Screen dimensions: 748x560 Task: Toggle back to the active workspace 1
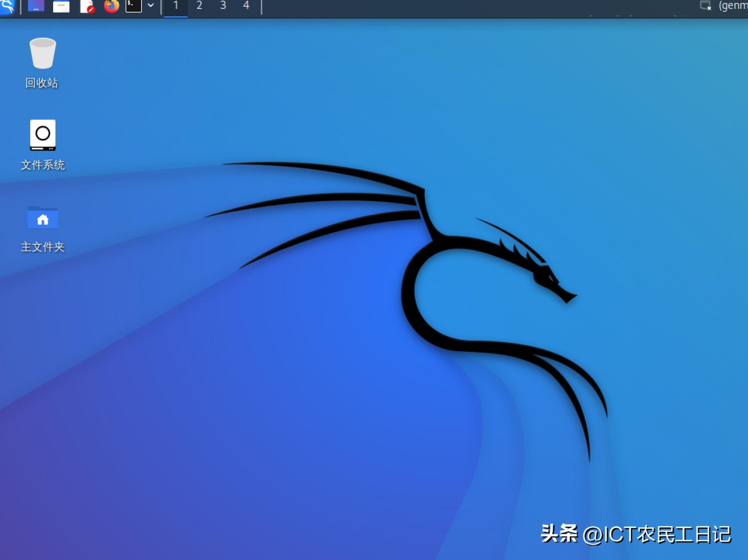(176, 6)
